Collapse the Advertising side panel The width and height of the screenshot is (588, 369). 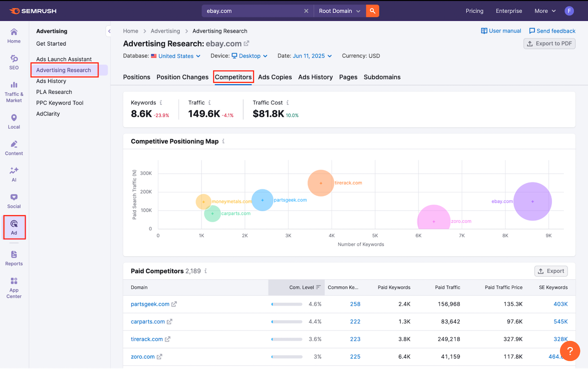[x=109, y=31]
